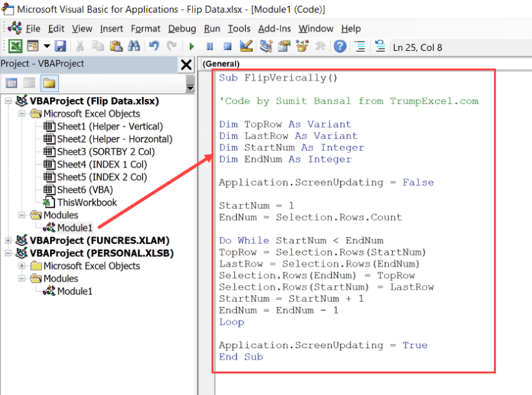Run the macro with the green play icon
This screenshot has height=395, width=532.
[191, 46]
